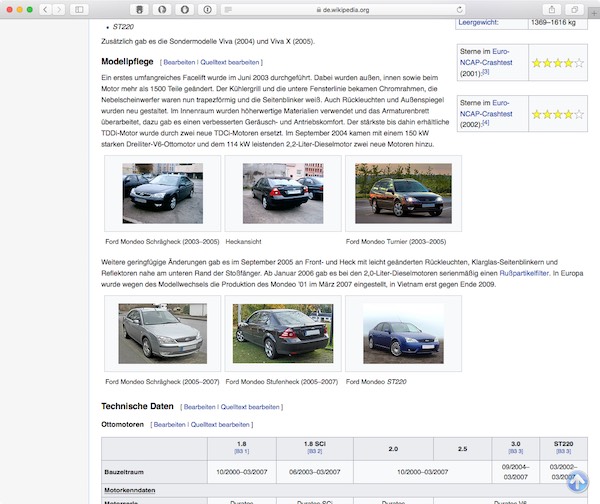Viewport: 600px width, 504px height.
Task: Click Bearbeiten next to Ottomotoren heading
Action: tap(170, 424)
